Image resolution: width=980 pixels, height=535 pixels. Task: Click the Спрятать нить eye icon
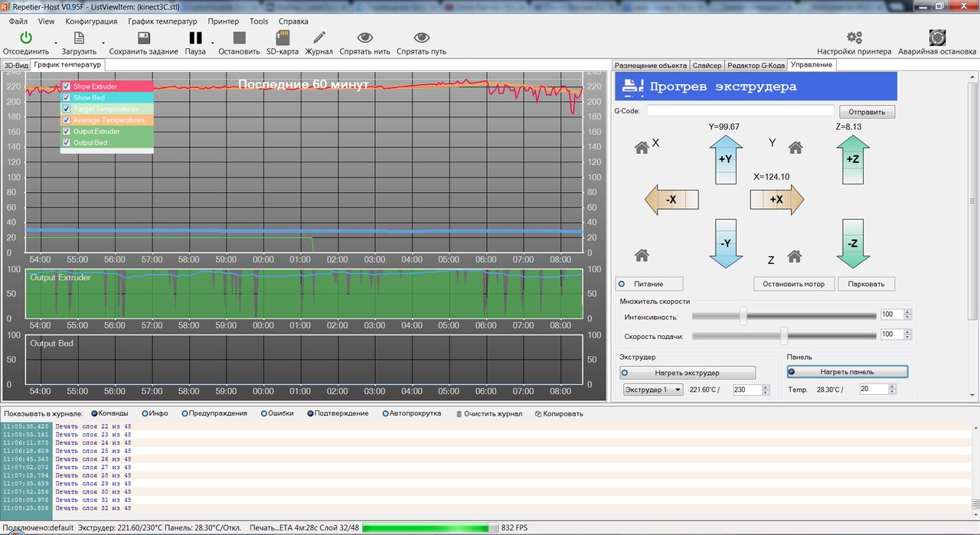(365, 38)
